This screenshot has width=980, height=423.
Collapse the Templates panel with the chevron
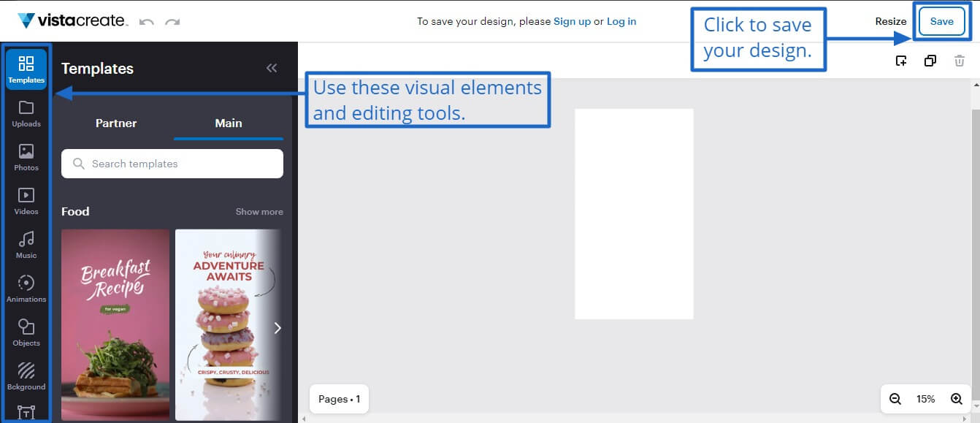(x=272, y=67)
